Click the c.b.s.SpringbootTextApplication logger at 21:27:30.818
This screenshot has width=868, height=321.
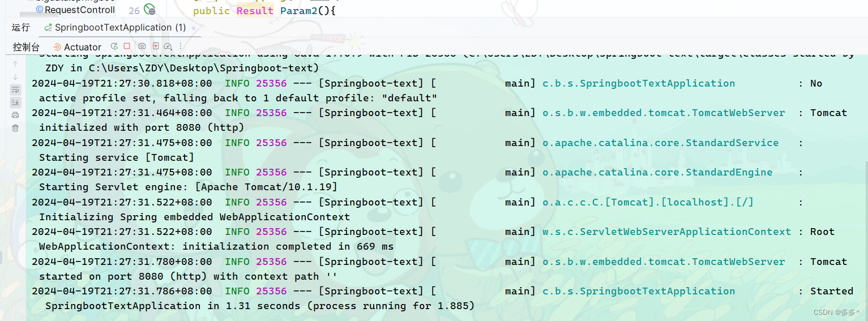tap(639, 83)
